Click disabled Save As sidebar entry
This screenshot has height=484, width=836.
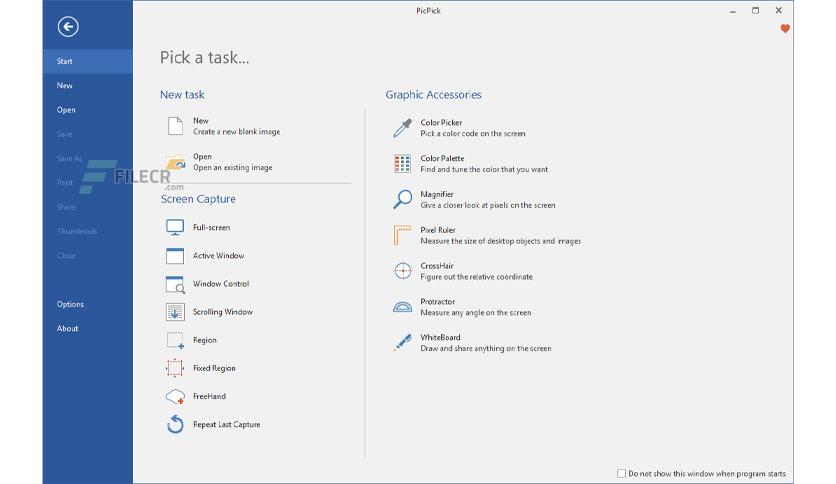coord(69,158)
